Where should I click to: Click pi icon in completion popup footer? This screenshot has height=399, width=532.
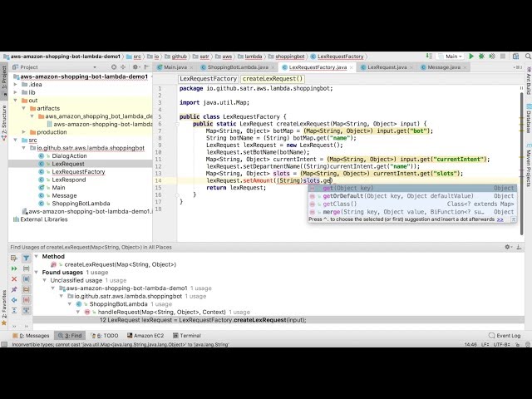tap(514, 219)
